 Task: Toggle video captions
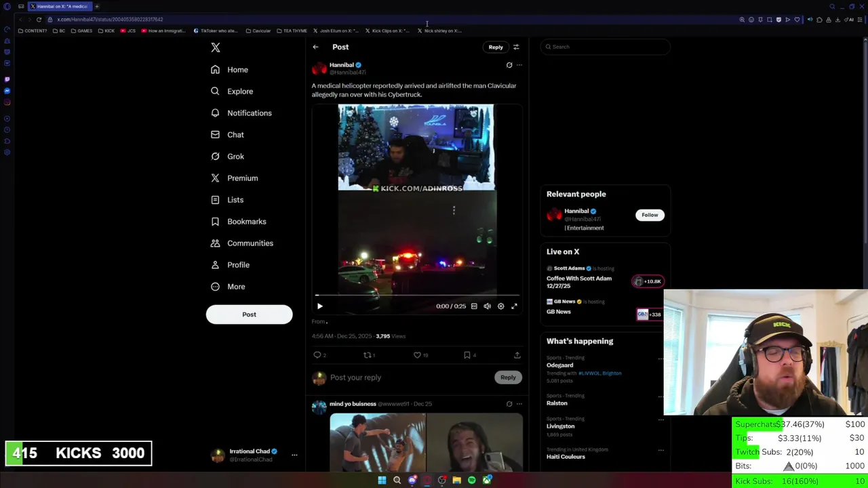pyautogui.click(x=474, y=306)
